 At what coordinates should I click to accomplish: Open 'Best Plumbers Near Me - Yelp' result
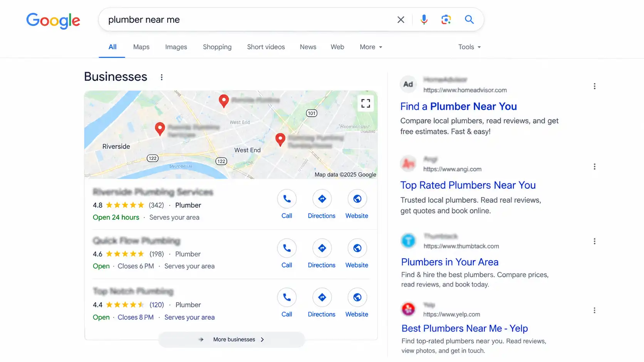pyautogui.click(x=465, y=329)
